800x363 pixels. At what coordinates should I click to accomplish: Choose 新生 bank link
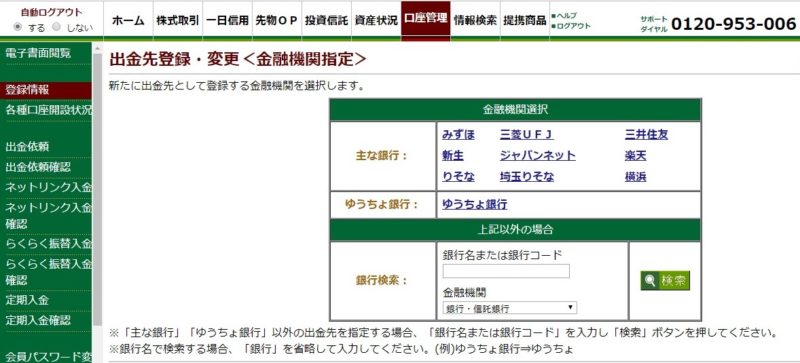(x=453, y=156)
